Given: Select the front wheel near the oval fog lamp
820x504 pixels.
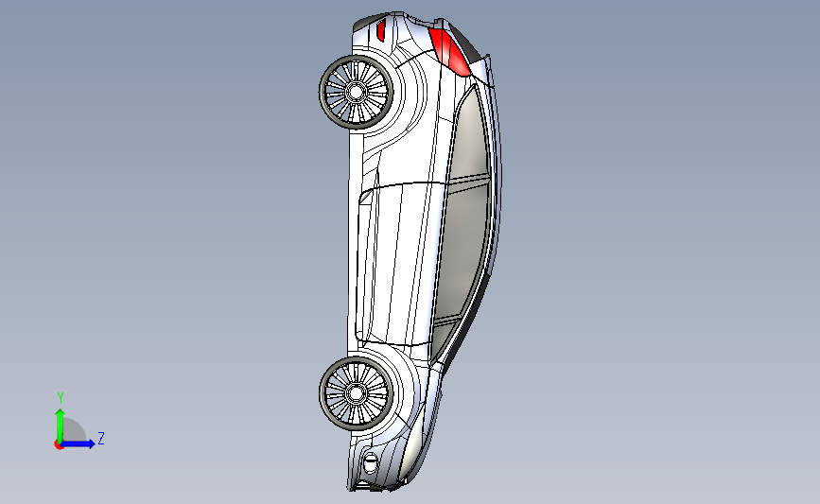Looking at the screenshot, I should (x=357, y=393).
